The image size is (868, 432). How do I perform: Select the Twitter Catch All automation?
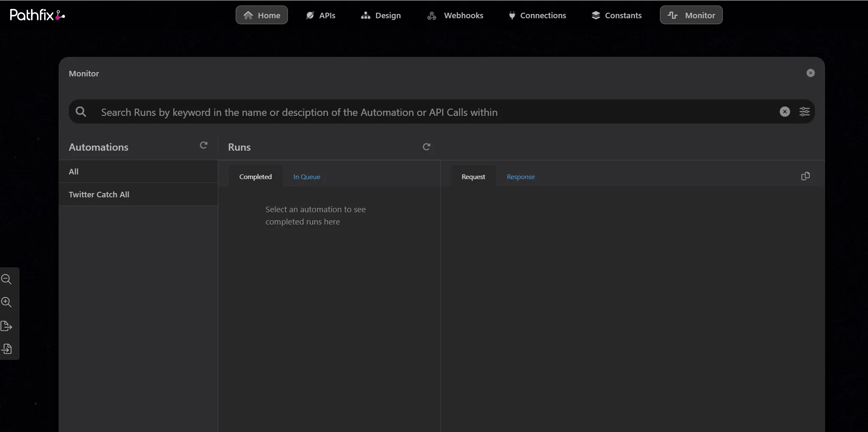[x=138, y=194]
